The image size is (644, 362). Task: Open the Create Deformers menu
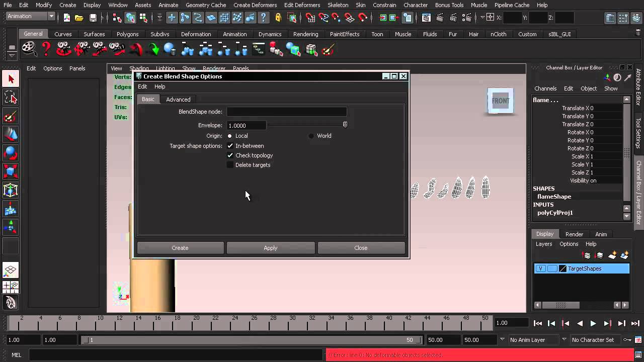[255, 5]
